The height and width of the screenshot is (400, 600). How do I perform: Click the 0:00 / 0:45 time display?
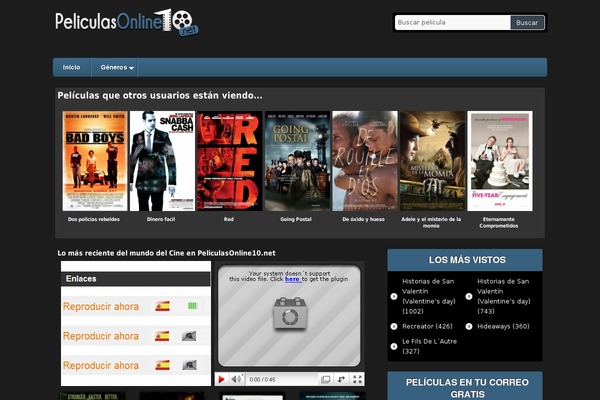(262, 379)
